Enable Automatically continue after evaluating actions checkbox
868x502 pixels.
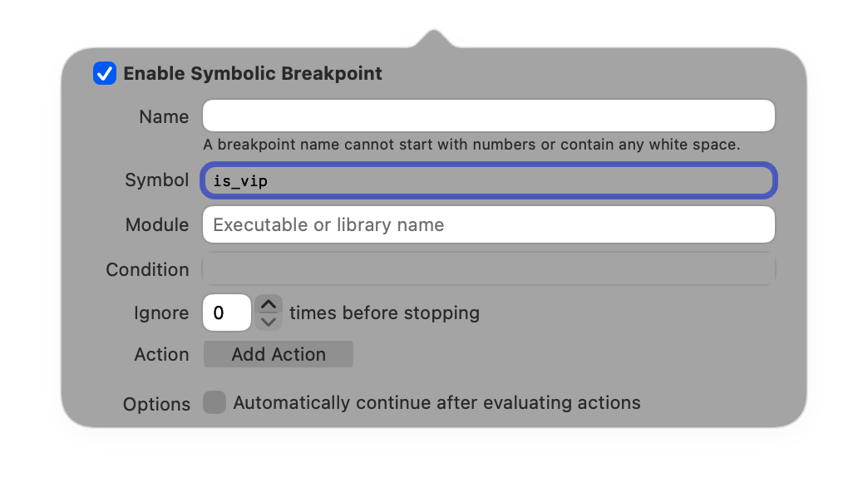pos(215,403)
